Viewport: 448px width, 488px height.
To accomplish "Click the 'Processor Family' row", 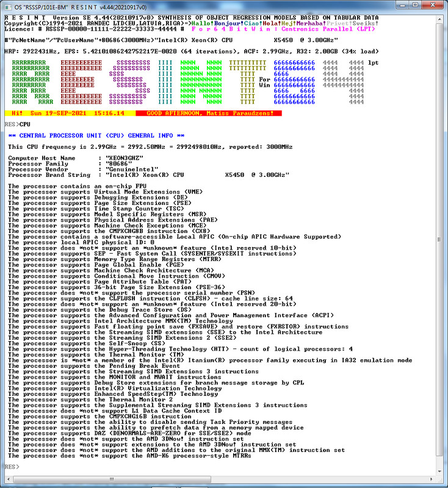I will tap(70, 163).
